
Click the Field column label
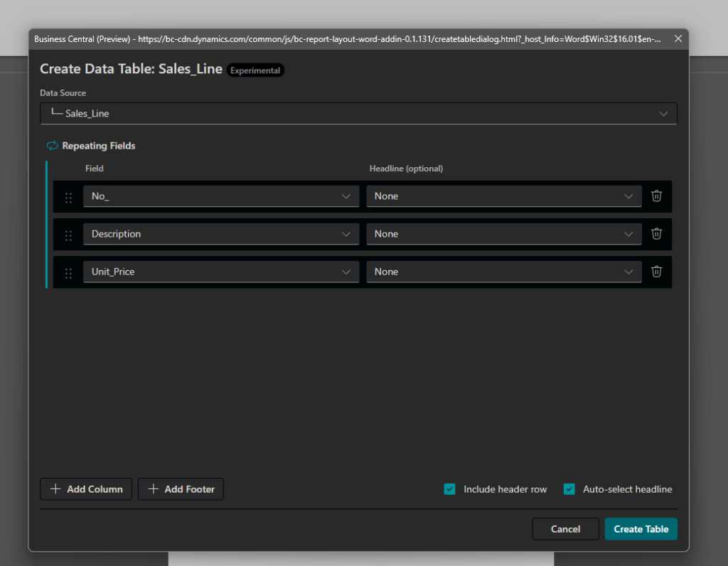coord(95,169)
